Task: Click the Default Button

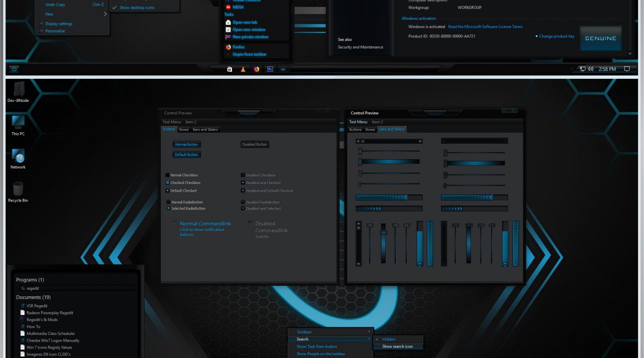Action: [187, 155]
